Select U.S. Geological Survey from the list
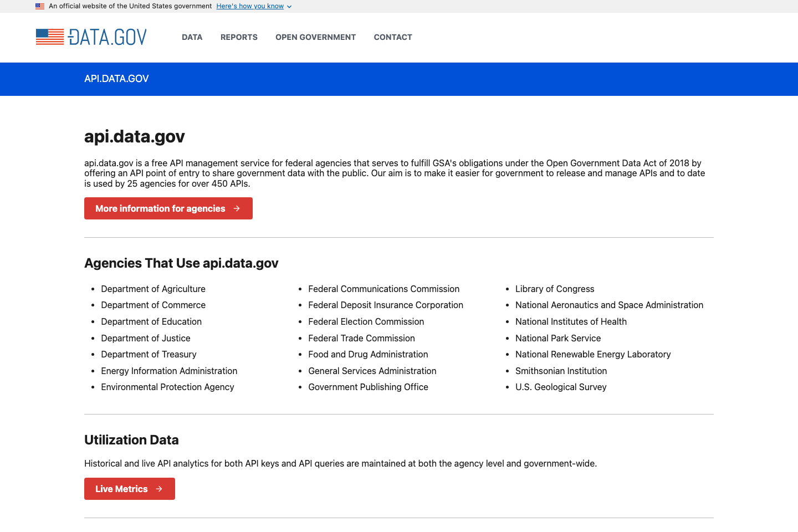This screenshot has height=532, width=798. pyautogui.click(x=561, y=387)
